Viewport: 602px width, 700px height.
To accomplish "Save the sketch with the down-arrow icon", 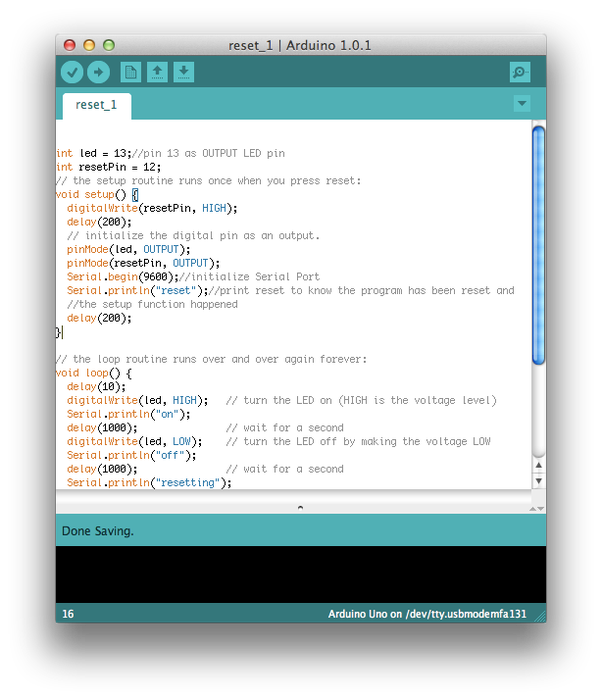I will tap(184, 72).
